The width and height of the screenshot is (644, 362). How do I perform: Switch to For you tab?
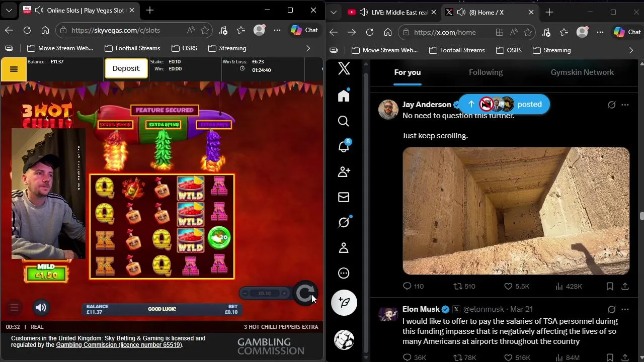click(x=408, y=72)
